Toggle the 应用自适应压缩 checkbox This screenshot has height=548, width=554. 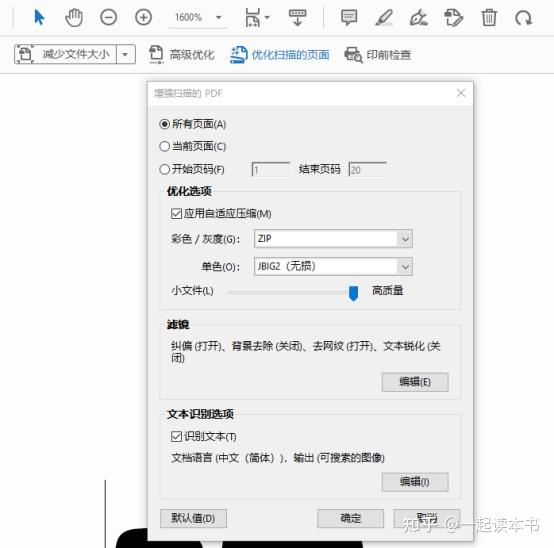176,214
